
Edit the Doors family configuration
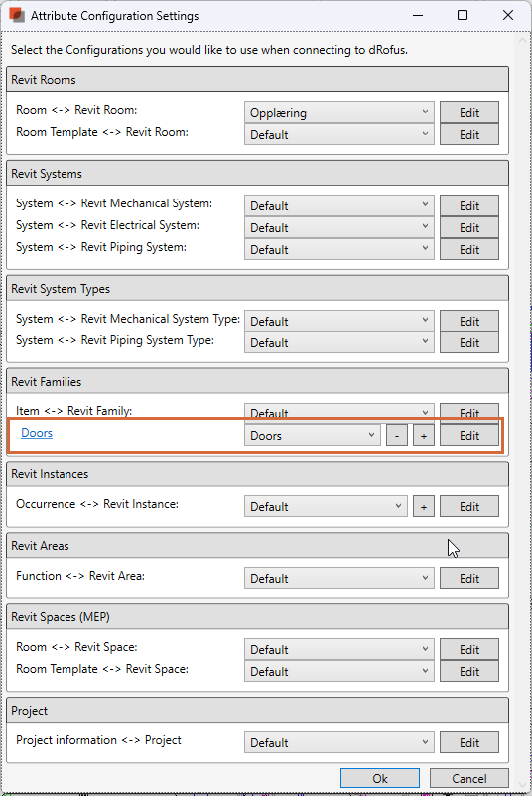pyautogui.click(x=469, y=436)
